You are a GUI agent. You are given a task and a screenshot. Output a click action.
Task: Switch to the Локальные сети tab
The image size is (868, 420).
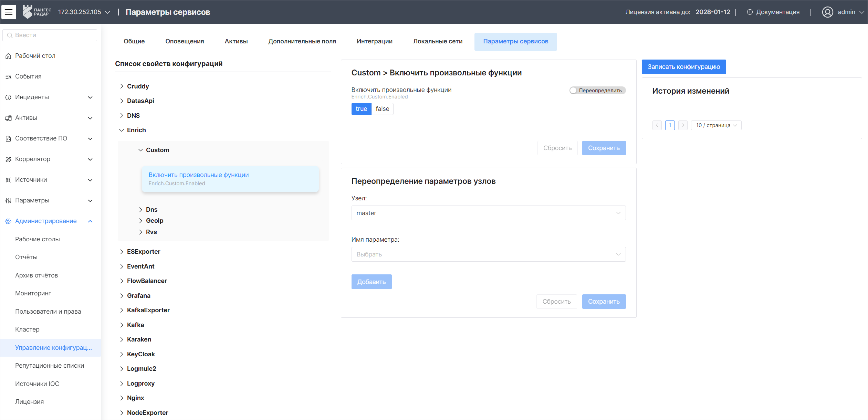[437, 41]
